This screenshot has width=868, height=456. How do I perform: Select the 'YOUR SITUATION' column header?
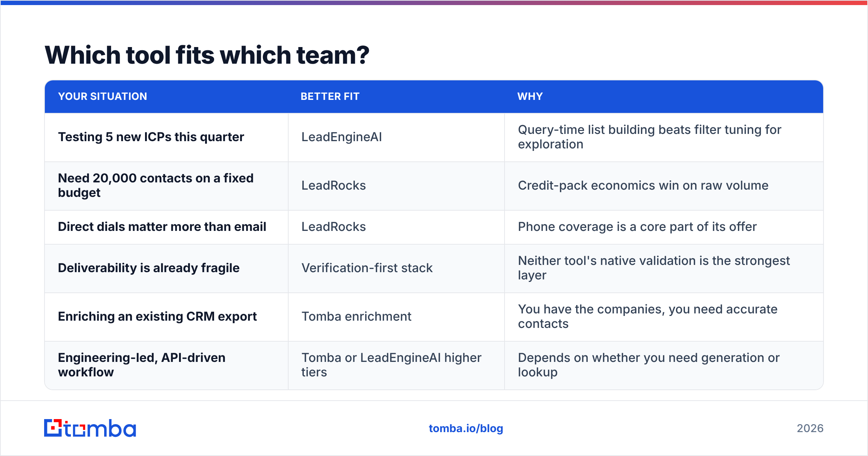tap(103, 96)
